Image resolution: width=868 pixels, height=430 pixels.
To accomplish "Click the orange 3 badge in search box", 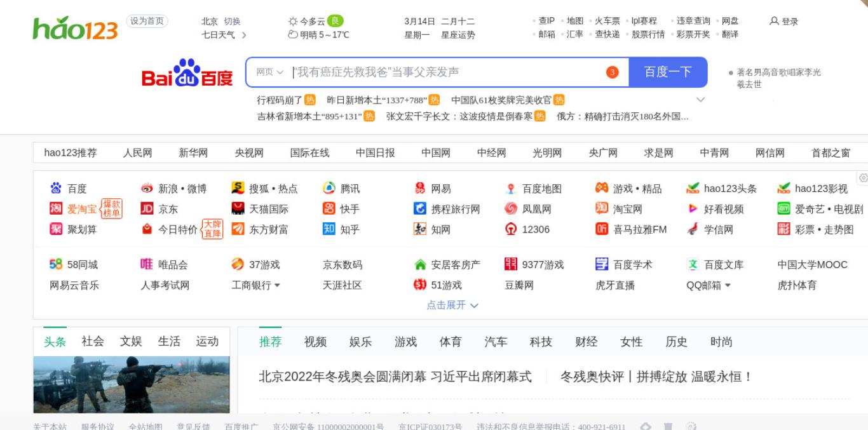I will (x=612, y=72).
